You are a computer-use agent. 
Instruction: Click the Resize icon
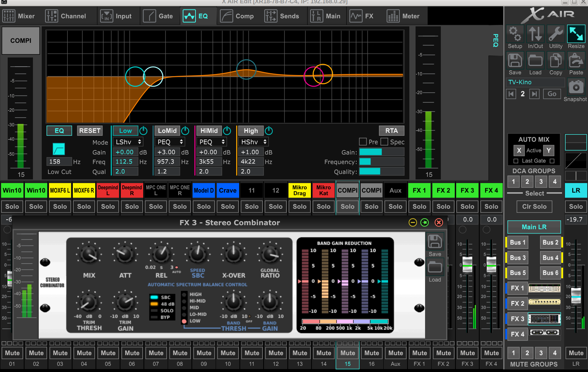point(576,34)
